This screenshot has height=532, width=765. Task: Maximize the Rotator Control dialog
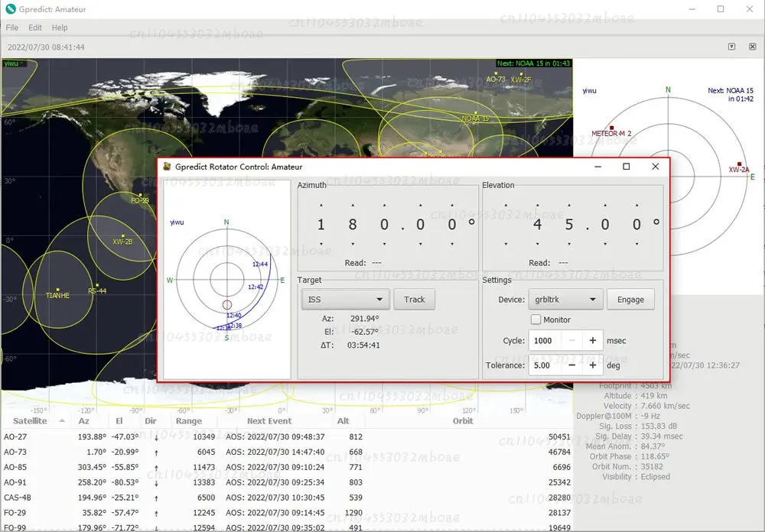coord(627,167)
